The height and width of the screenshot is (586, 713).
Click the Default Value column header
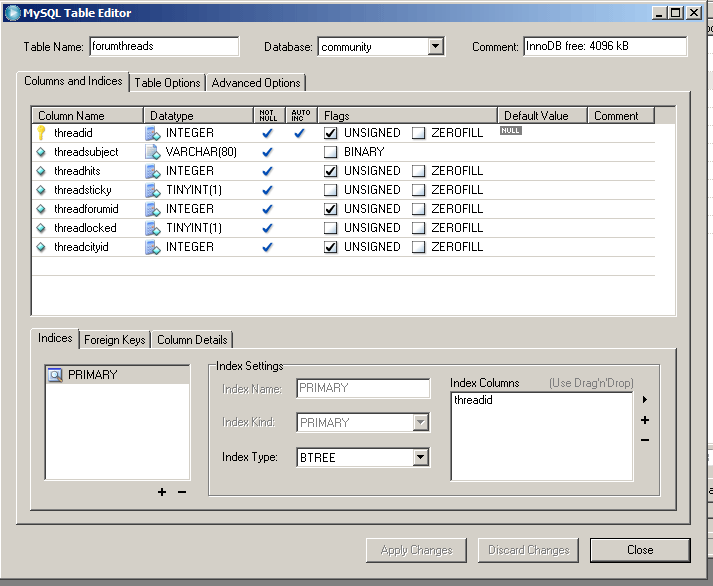pos(542,115)
